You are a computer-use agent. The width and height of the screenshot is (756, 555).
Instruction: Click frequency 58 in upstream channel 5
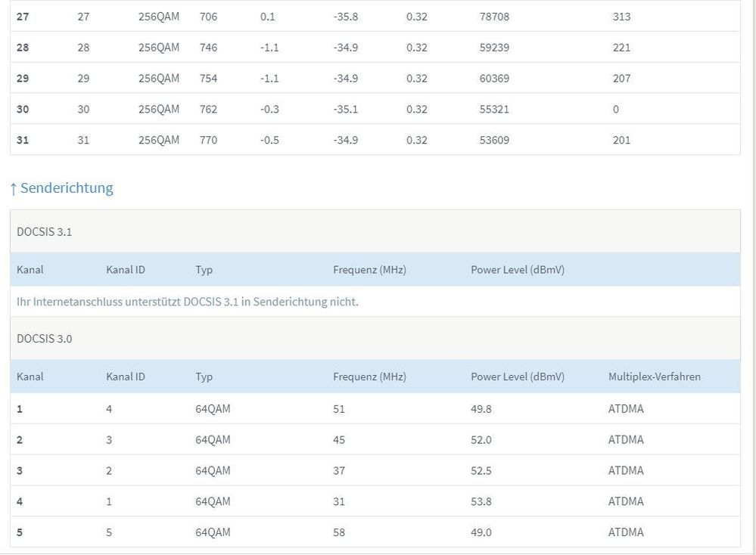[339, 532]
